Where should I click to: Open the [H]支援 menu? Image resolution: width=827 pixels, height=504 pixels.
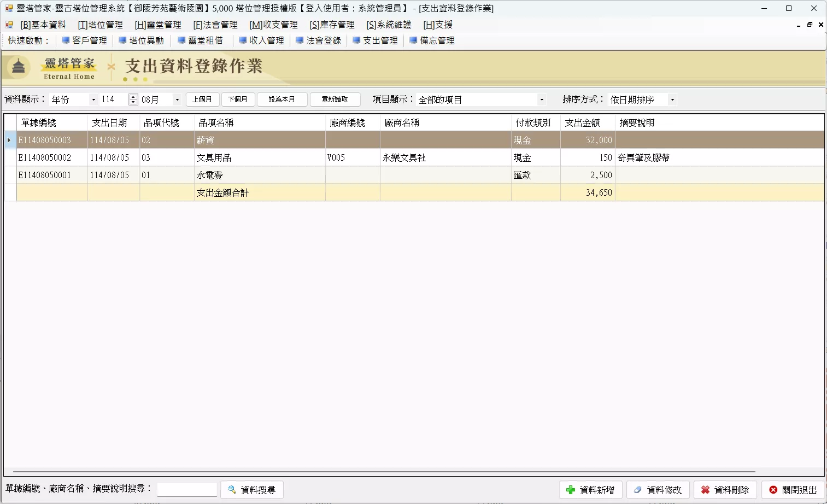pos(438,25)
